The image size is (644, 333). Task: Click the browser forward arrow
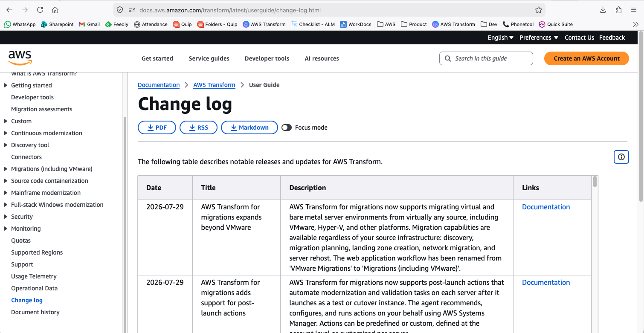(x=25, y=10)
